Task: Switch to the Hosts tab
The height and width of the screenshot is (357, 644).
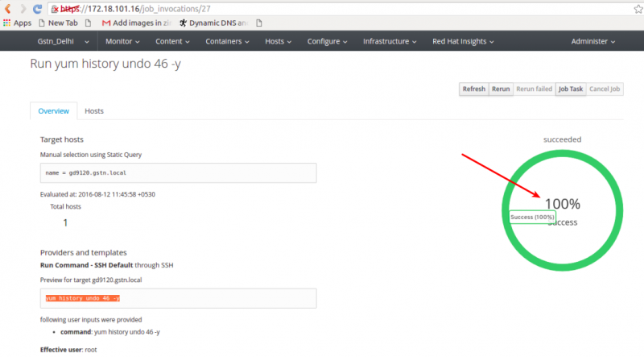Action: pyautogui.click(x=94, y=111)
